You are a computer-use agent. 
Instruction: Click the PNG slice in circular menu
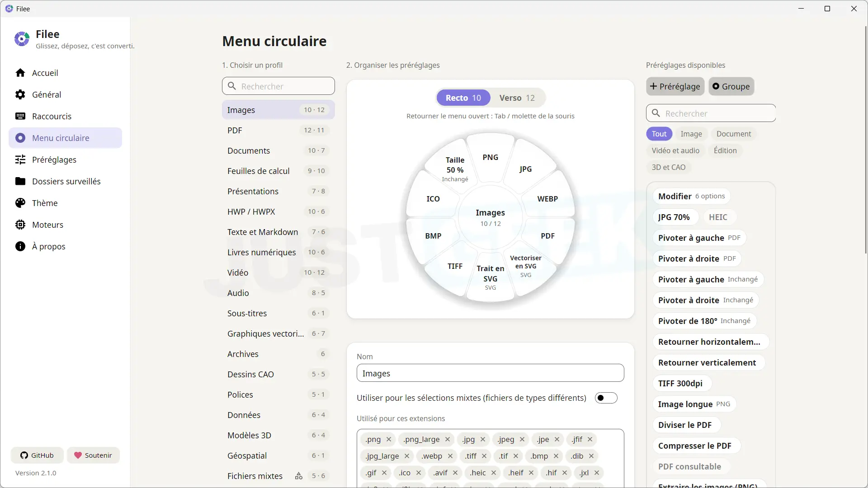490,157
